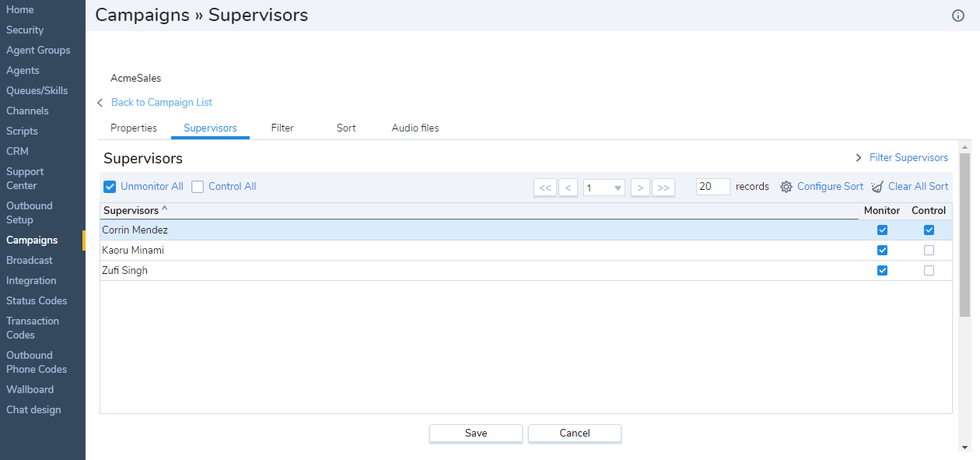Open Agent Groups in the sidebar

(x=38, y=51)
